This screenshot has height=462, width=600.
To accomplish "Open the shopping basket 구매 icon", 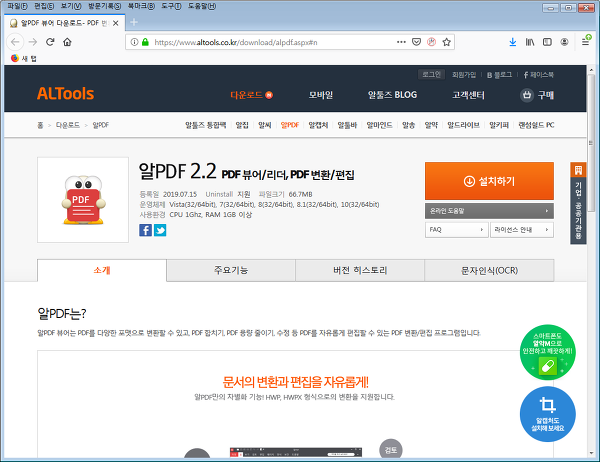I will click(x=527, y=95).
